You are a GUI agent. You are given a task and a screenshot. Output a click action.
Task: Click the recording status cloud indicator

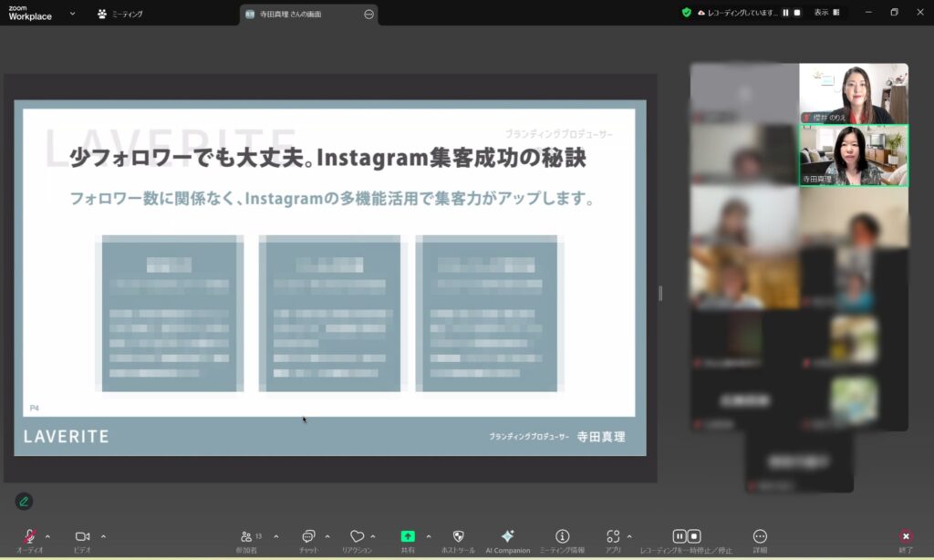(x=701, y=13)
